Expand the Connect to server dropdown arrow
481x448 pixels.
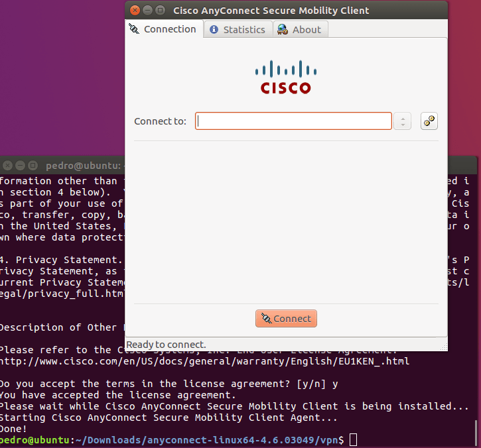402,121
